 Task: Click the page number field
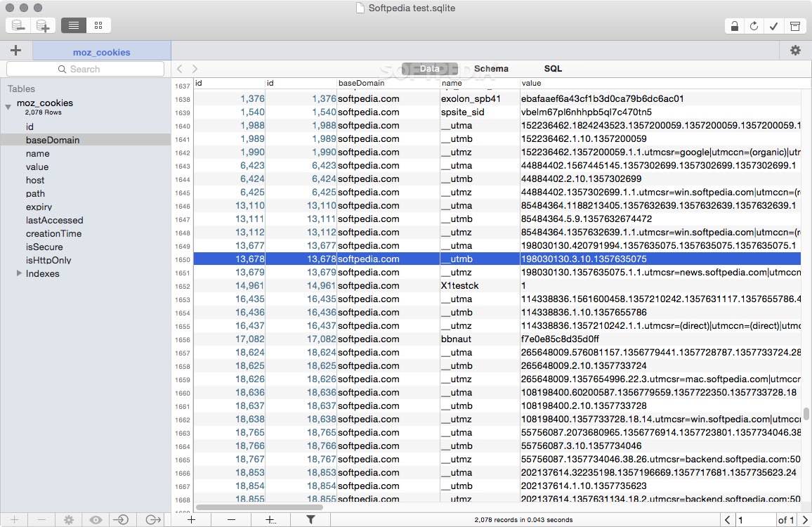coord(756,520)
